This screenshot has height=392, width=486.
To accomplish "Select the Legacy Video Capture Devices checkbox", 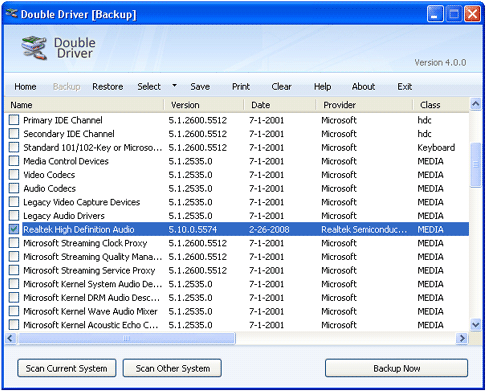I will tap(14, 202).
